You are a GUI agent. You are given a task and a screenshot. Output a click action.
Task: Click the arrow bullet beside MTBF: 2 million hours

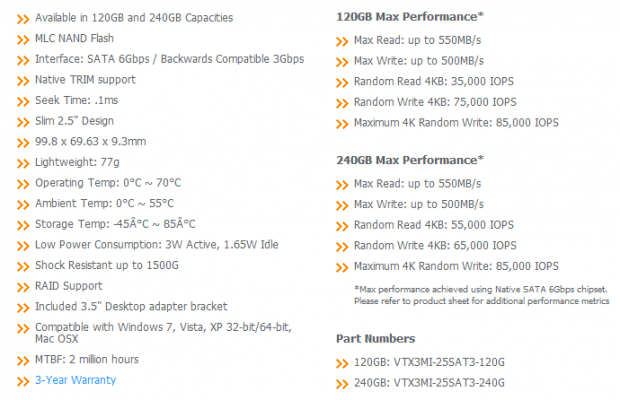click(x=23, y=361)
